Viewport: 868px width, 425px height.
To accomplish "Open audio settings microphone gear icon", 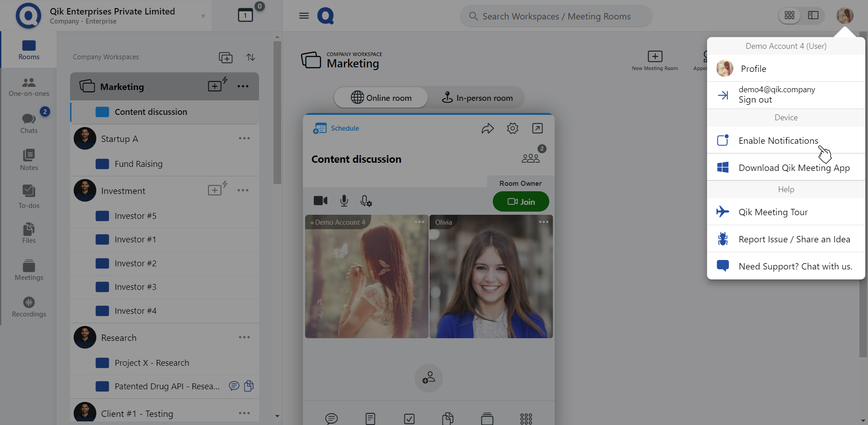I will pyautogui.click(x=366, y=201).
